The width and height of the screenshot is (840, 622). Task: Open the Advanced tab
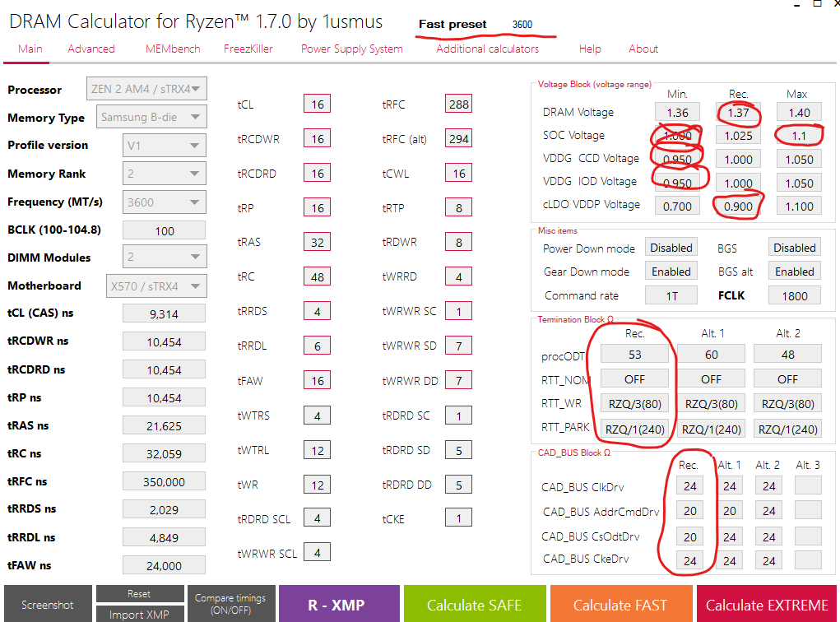91,49
